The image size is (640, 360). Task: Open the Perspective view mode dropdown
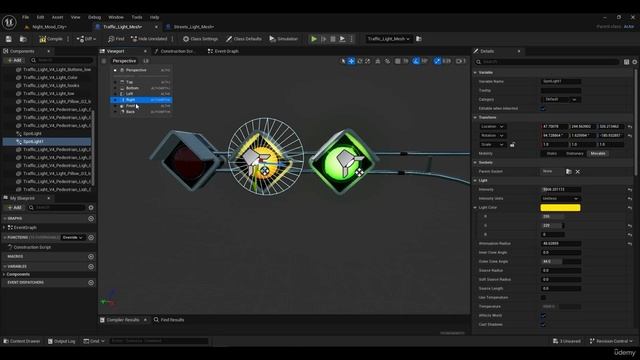click(x=124, y=61)
